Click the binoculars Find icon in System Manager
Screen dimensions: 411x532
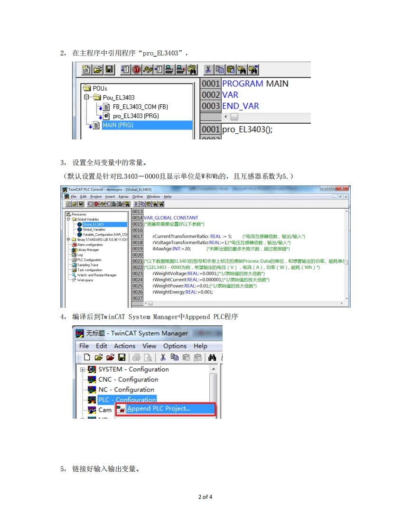tap(212, 358)
